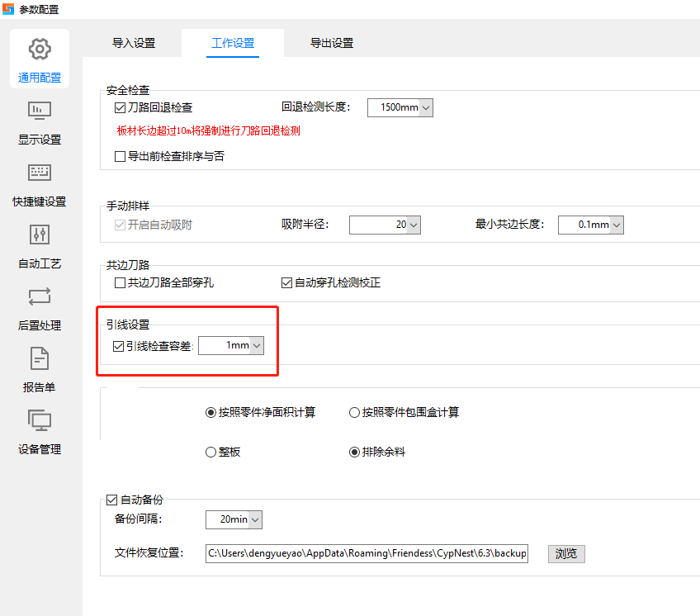The image size is (700, 616).
Task: Select 报告单 document icon
Action: pyautogui.click(x=40, y=358)
